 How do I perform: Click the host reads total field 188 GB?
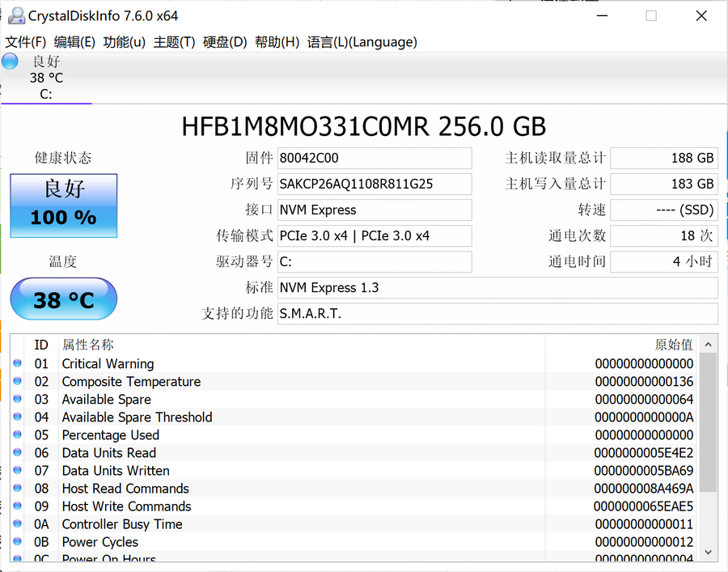[x=664, y=159]
